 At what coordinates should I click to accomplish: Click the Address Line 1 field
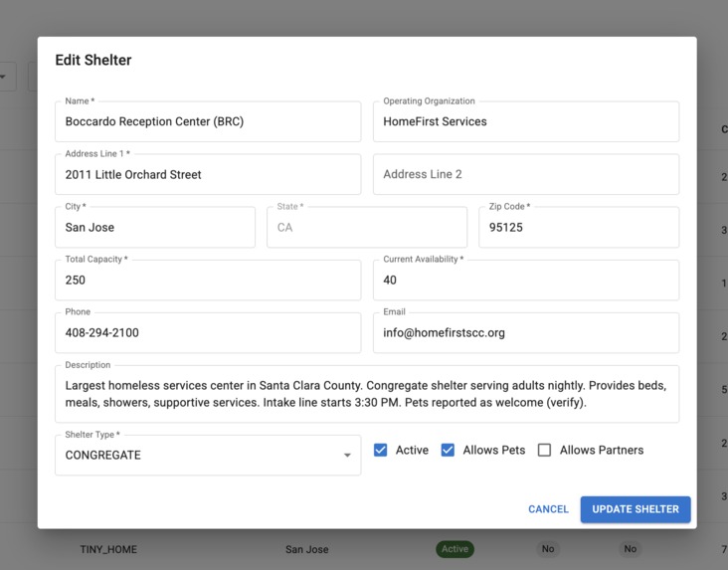point(208,175)
